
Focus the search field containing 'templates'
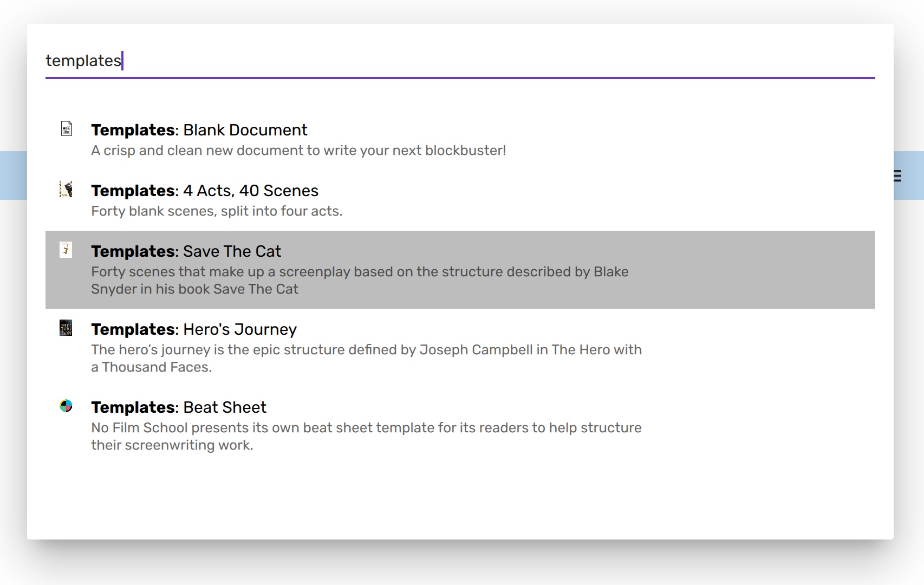point(459,61)
